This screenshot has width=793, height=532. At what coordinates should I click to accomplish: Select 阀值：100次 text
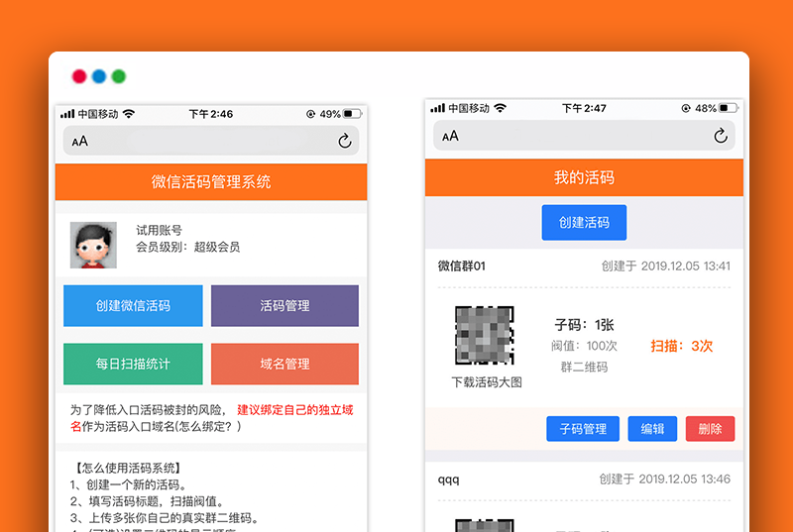coord(584,346)
